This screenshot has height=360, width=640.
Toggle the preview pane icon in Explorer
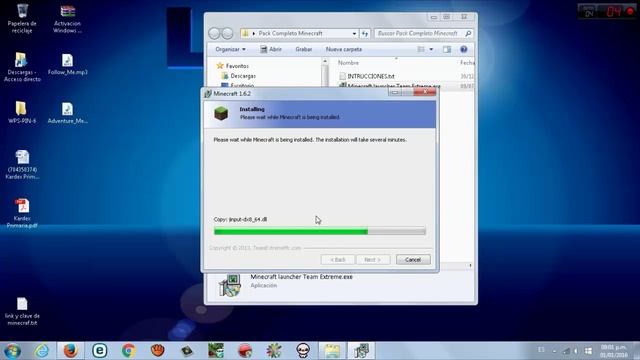coord(447,49)
